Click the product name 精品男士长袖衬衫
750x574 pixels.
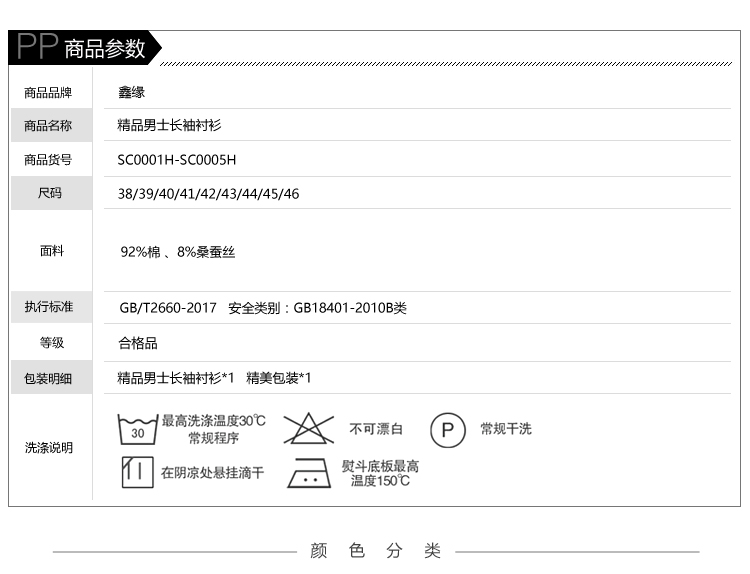click(169, 125)
